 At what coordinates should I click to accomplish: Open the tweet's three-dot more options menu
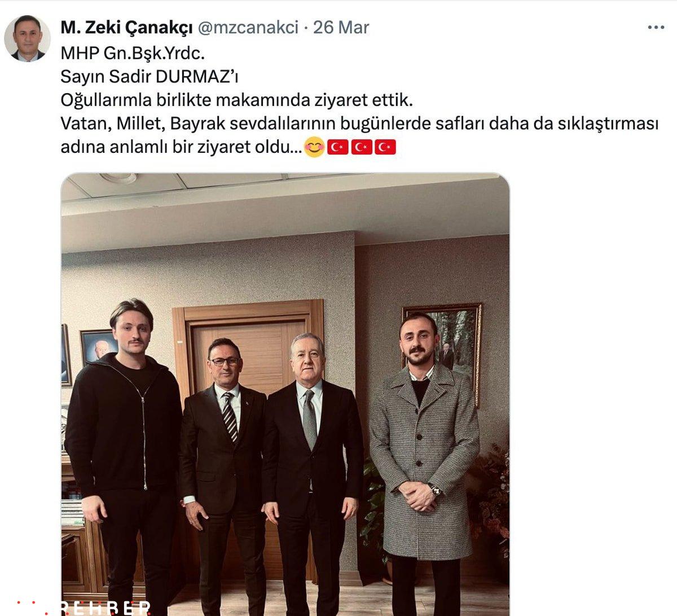click(x=656, y=27)
